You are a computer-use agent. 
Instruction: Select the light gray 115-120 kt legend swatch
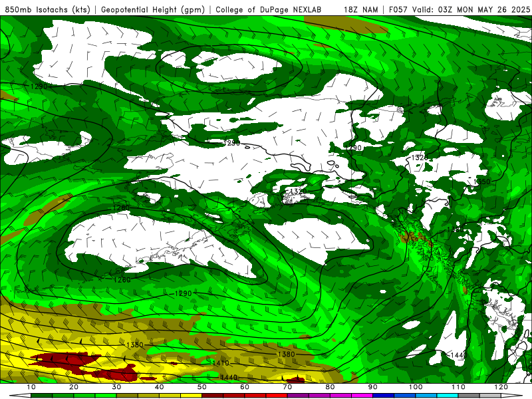point(490,396)
